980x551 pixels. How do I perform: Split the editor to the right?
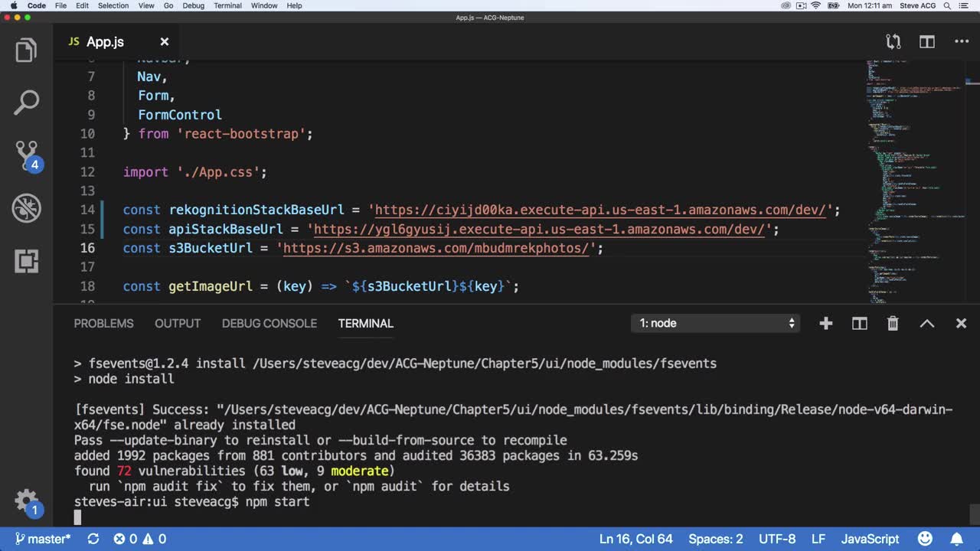click(927, 42)
